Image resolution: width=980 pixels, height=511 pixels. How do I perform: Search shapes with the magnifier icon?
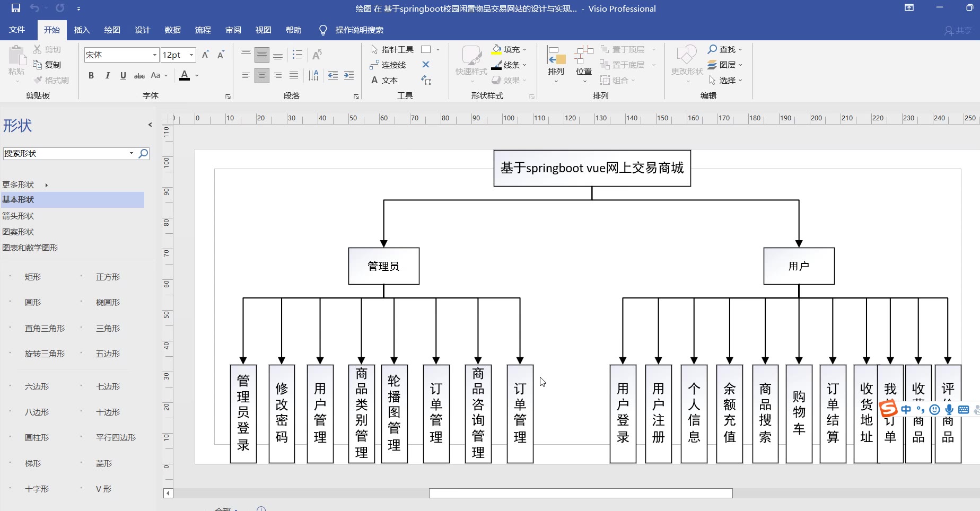[x=143, y=154]
